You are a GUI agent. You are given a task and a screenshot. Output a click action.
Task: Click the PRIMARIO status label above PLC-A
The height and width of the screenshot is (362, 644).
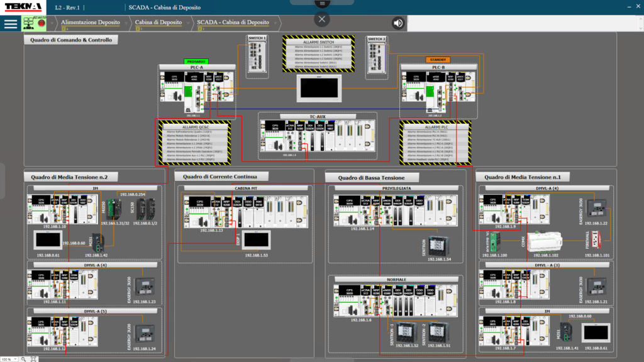click(x=196, y=61)
